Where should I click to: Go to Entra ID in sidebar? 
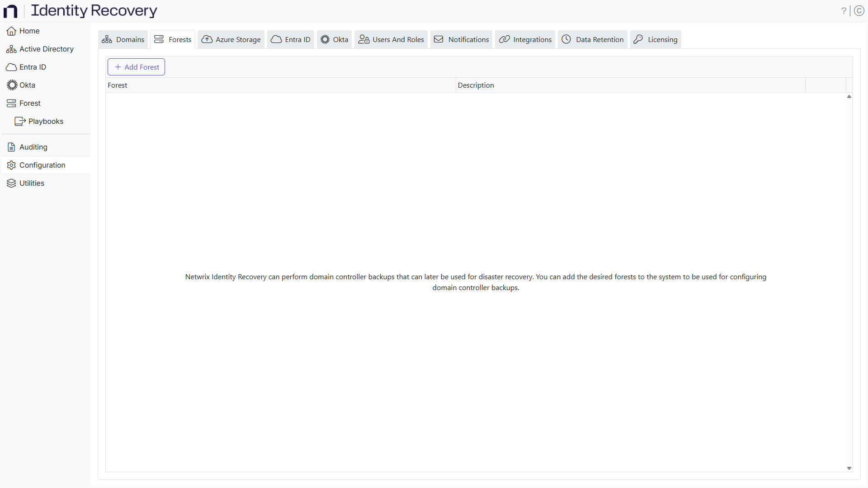33,67
